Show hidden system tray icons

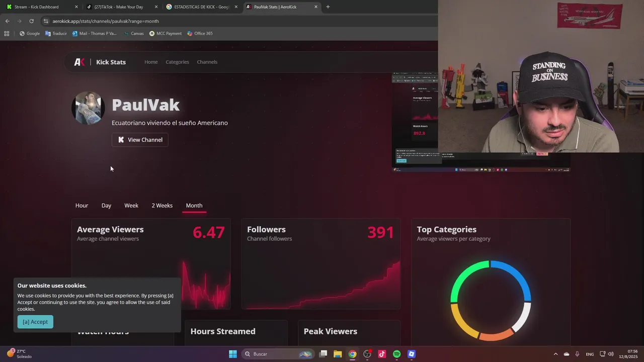tap(555, 354)
